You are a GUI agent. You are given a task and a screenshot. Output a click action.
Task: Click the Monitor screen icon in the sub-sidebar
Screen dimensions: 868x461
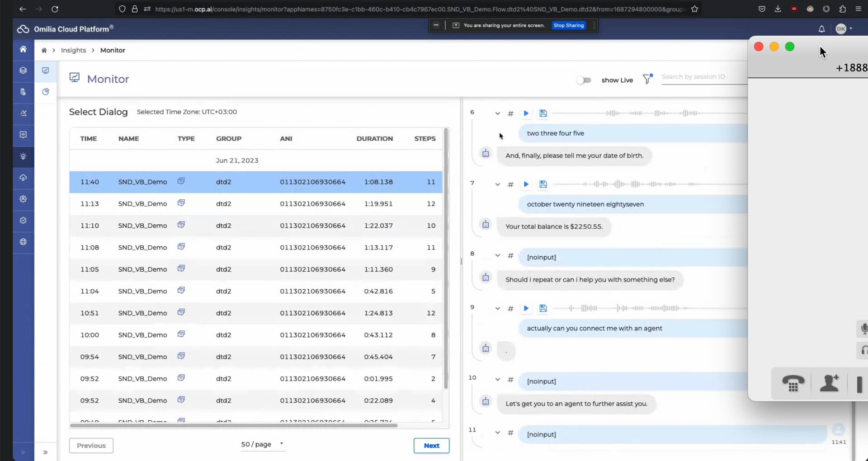click(45, 71)
